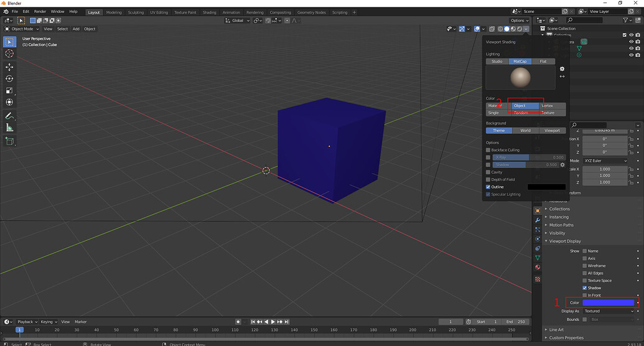Activate the Transform tool
Screen dimensions: 644x346
9,102
